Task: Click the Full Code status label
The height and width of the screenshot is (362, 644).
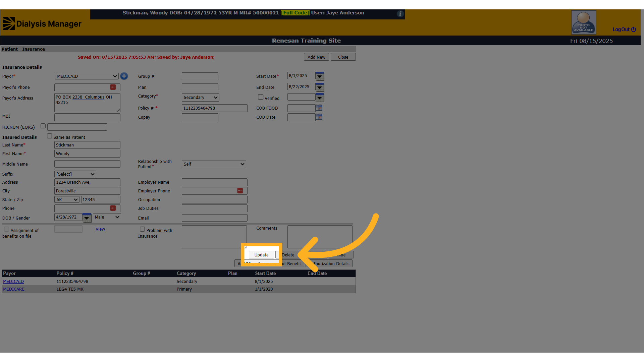Action: [x=295, y=13]
